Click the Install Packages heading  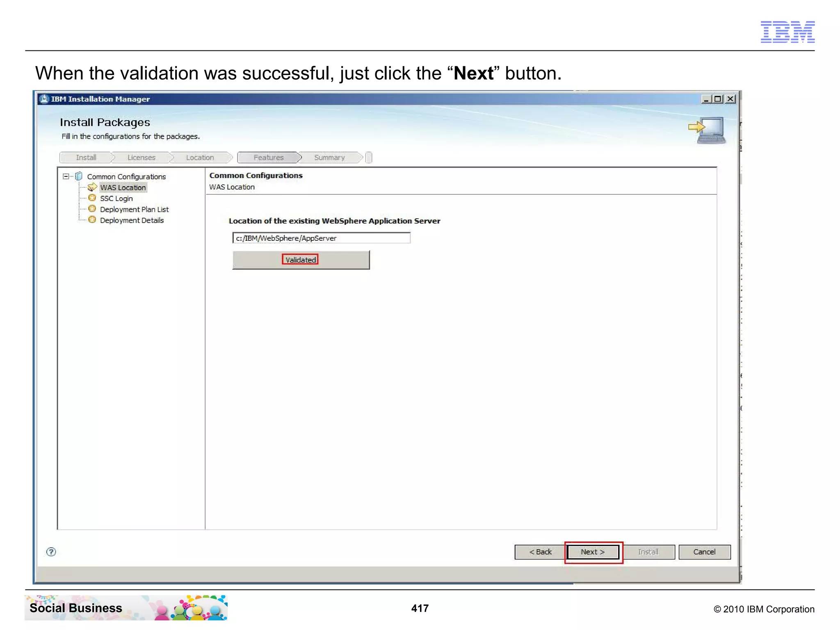click(105, 122)
